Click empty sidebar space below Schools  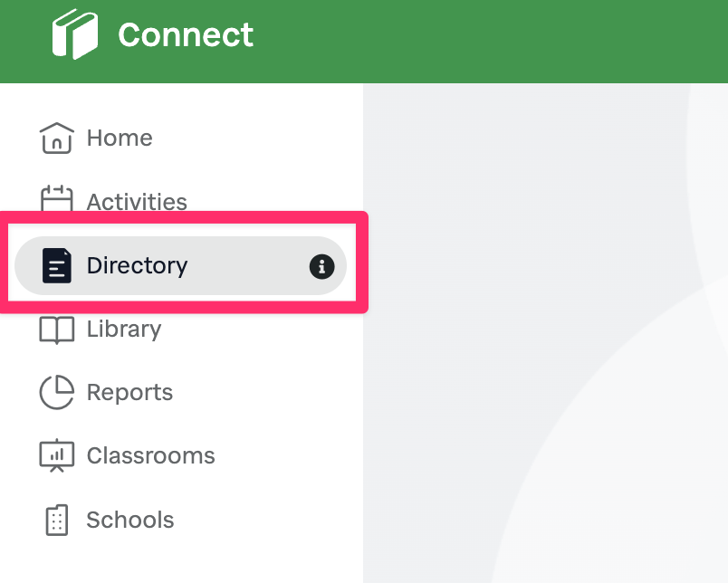click(x=181, y=563)
